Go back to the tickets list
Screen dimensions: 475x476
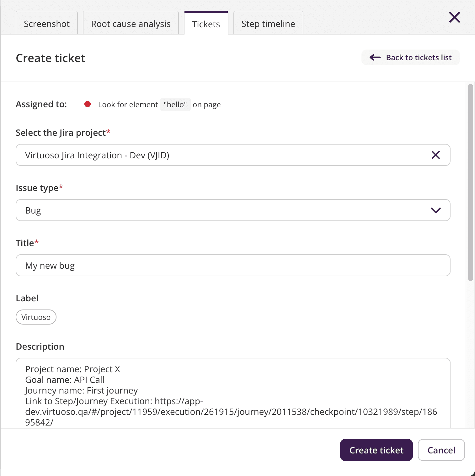point(410,57)
